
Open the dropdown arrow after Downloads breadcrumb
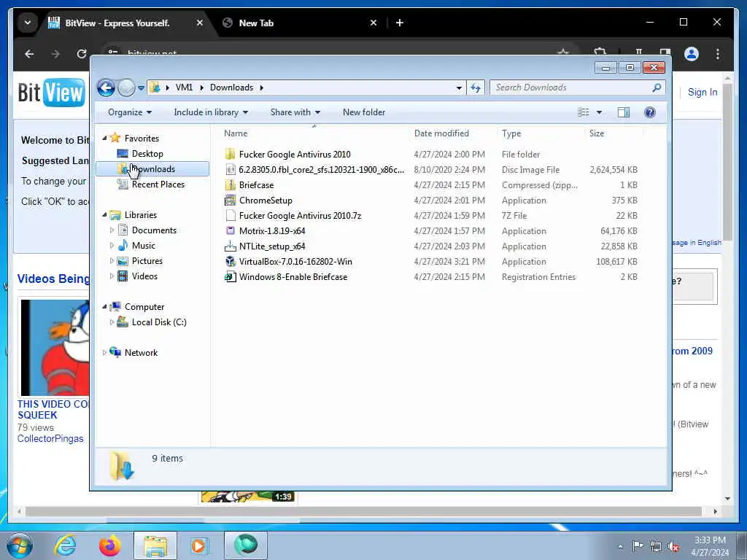coord(262,87)
